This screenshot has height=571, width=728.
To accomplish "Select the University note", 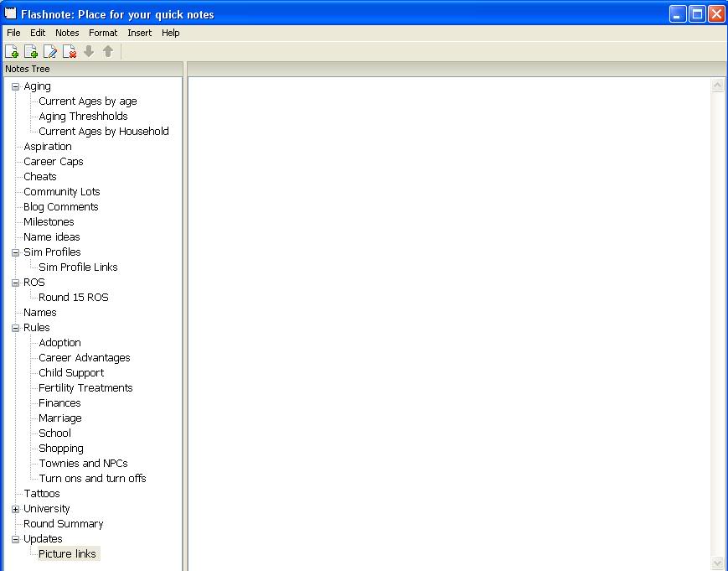I will (x=46, y=509).
